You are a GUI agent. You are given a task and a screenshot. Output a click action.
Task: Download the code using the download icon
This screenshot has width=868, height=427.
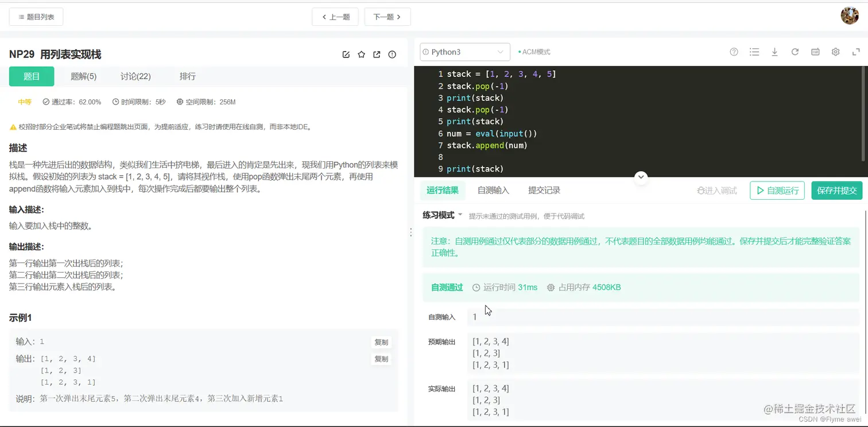(x=774, y=52)
